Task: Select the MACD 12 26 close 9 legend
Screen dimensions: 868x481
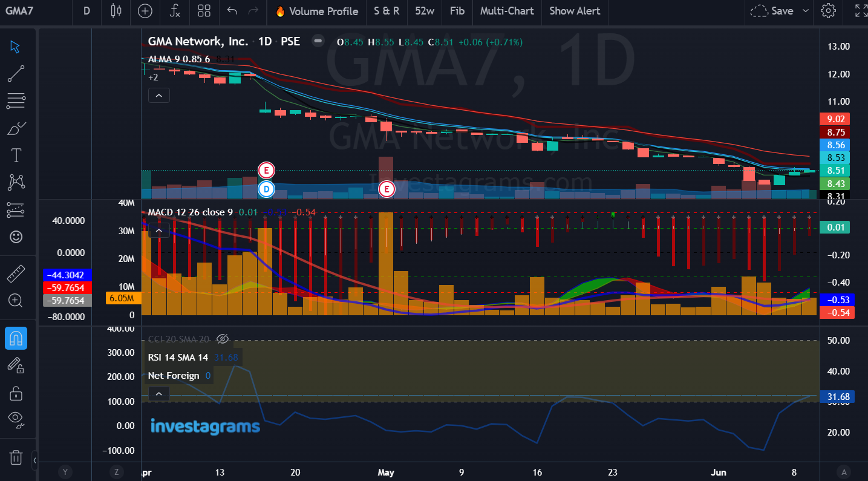Action: click(x=191, y=212)
